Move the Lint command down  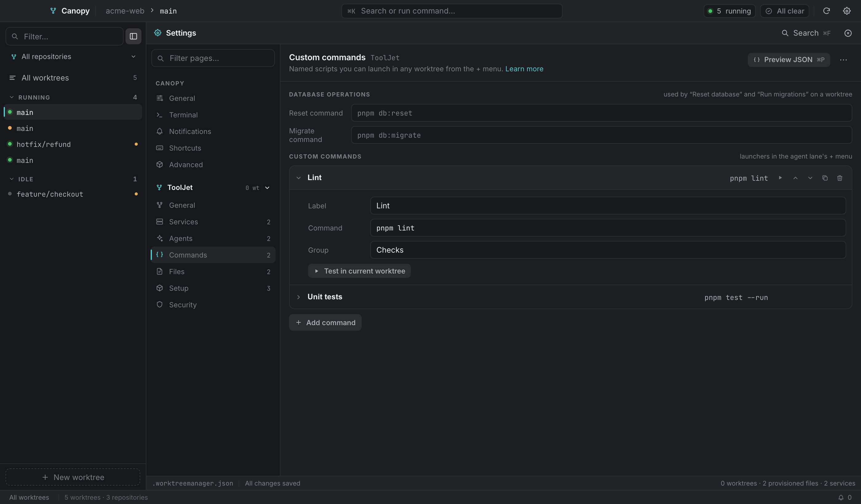pos(810,178)
